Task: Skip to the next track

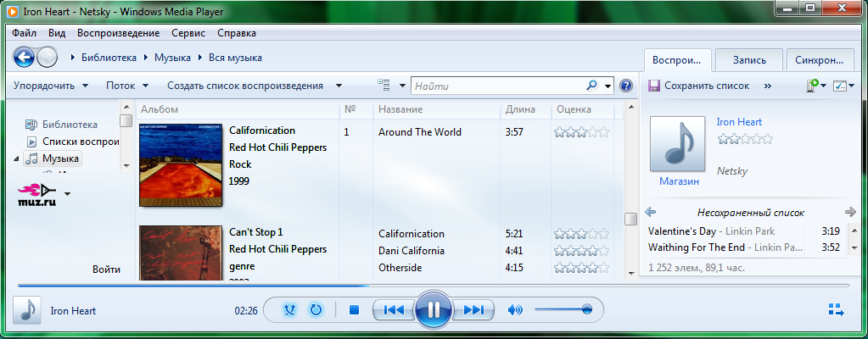Action: 473,309
